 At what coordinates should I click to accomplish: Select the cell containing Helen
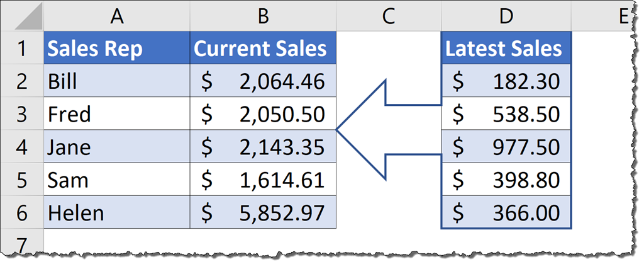tap(116, 213)
